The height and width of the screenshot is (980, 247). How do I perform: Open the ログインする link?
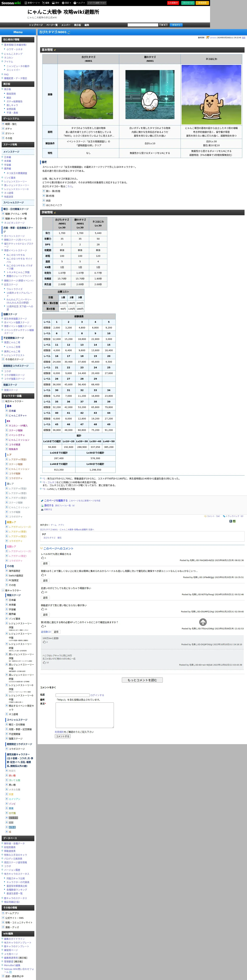click(x=97, y=695)
